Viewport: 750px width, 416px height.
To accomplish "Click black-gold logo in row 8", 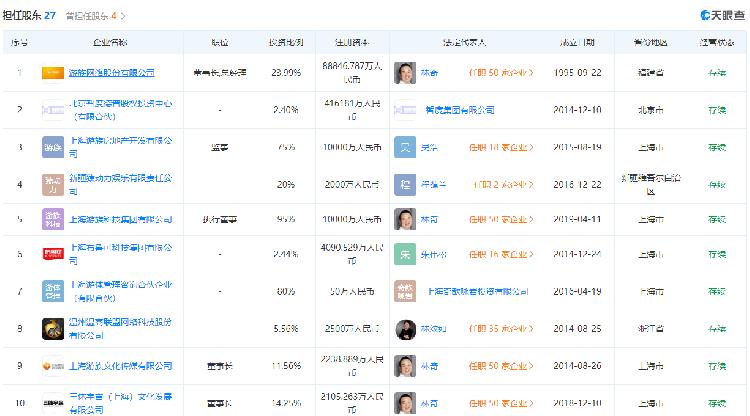I will click(x=53, y=328).
